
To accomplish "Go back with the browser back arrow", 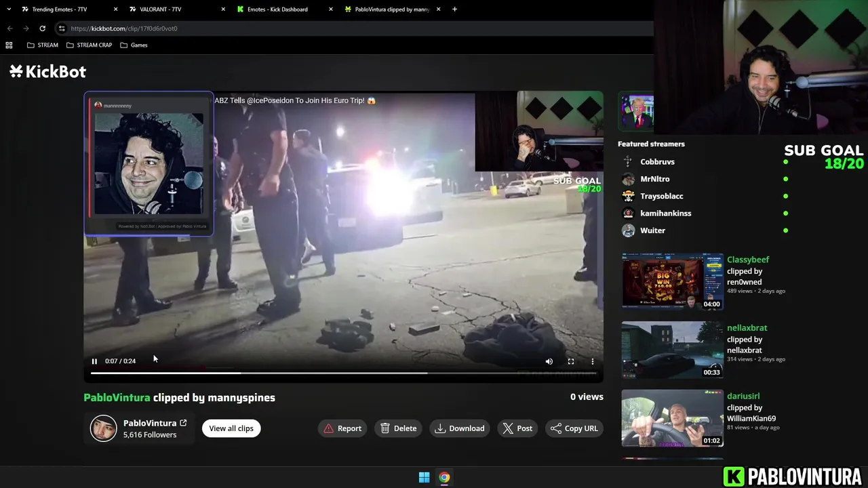I will (10, 28).
